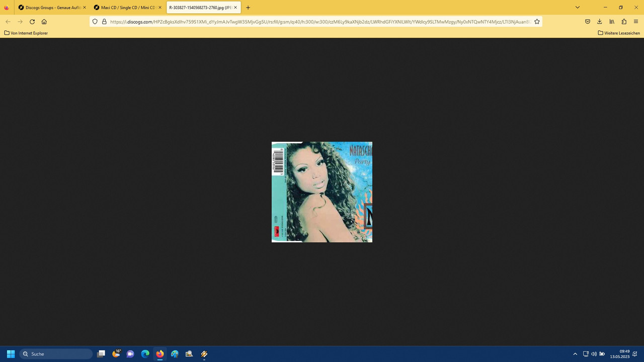Save the page to Pocket

tap(588, 22)
